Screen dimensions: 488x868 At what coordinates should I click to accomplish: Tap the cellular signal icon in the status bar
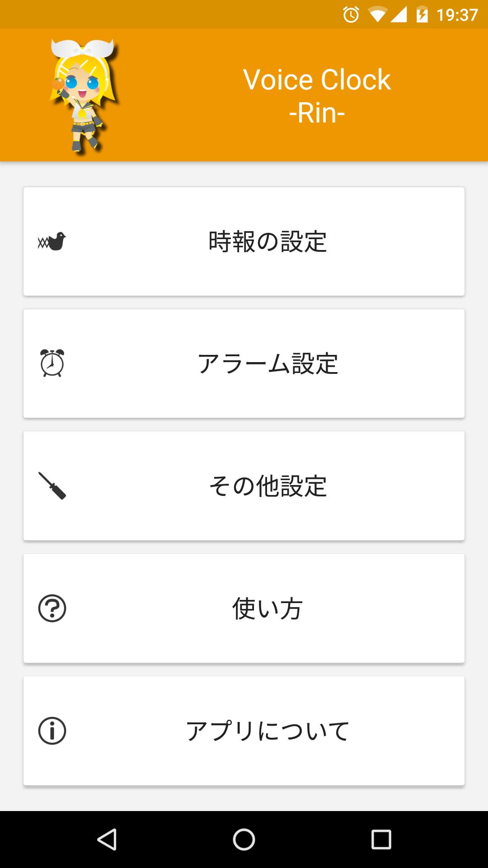pos(399,14)
